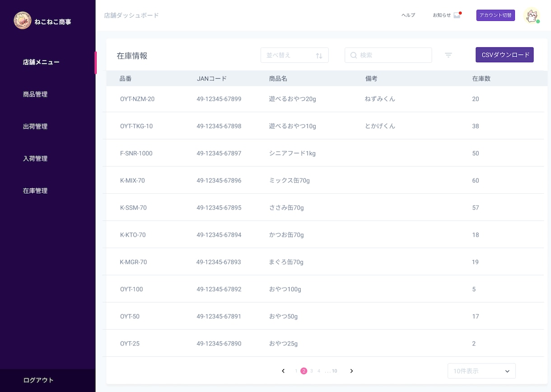Go to next page arrow
Image resolution: width=551 pixels, height=392 pixels.
tap(351, 371)
